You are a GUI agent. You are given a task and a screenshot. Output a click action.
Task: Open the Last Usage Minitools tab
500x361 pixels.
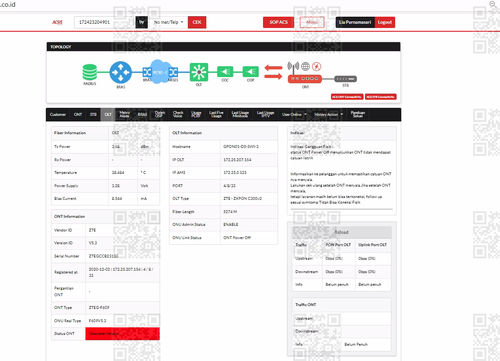(x=240, y=114)
